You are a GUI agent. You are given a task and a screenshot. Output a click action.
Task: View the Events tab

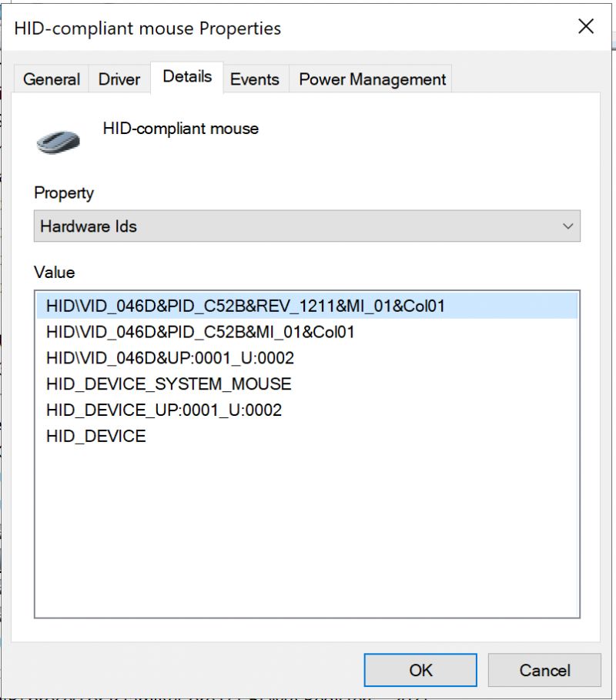coord(255,79)
